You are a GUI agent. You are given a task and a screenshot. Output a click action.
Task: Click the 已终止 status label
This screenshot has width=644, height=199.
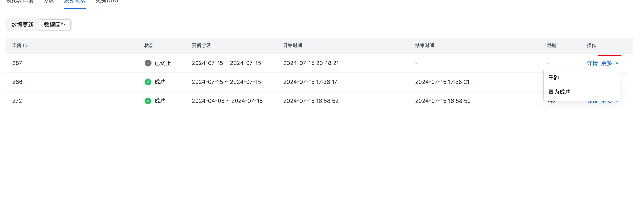pyautogui.click(x=163, y=63)
